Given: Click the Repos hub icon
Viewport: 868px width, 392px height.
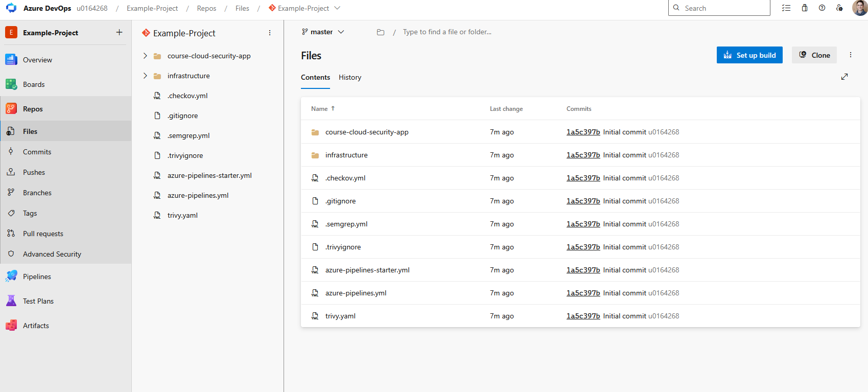Looking at the screenshot, I should [11, 109].
